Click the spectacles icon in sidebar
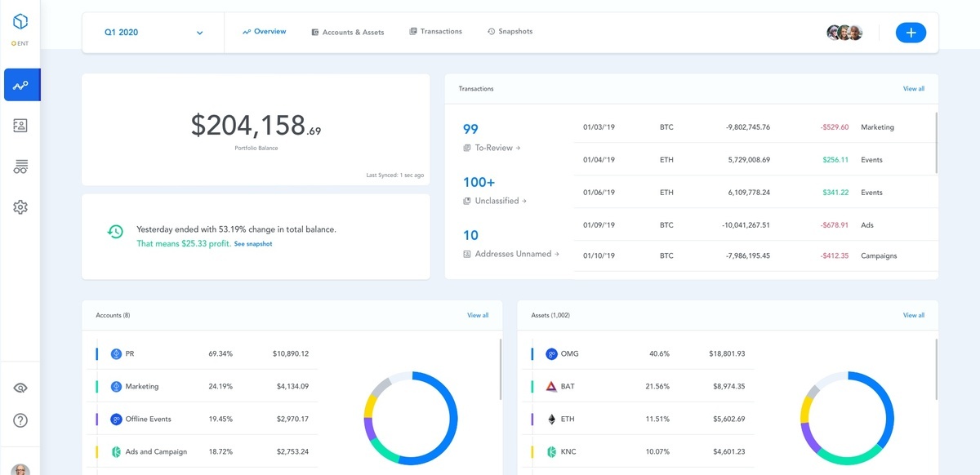Image resolution: width=980 pixels, height=475 pixels. pyautogui.click(x=20, y=167)
